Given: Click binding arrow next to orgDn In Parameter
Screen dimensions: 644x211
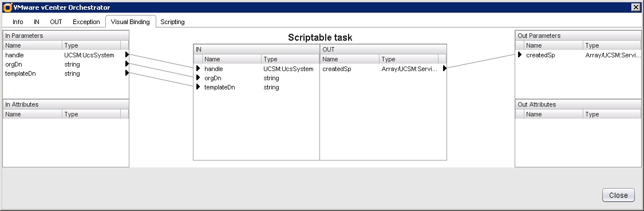Looking at the screenshot, I should click(127, 64).
